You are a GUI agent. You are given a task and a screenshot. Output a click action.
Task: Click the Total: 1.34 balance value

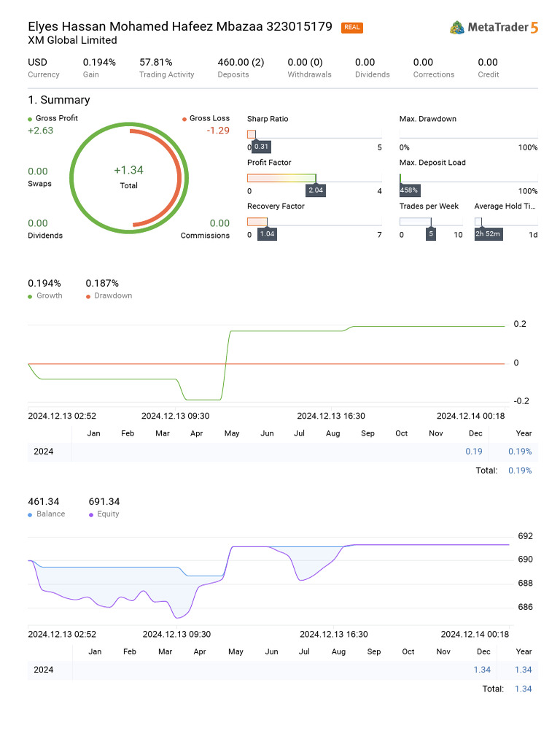[x=524, y=689]
